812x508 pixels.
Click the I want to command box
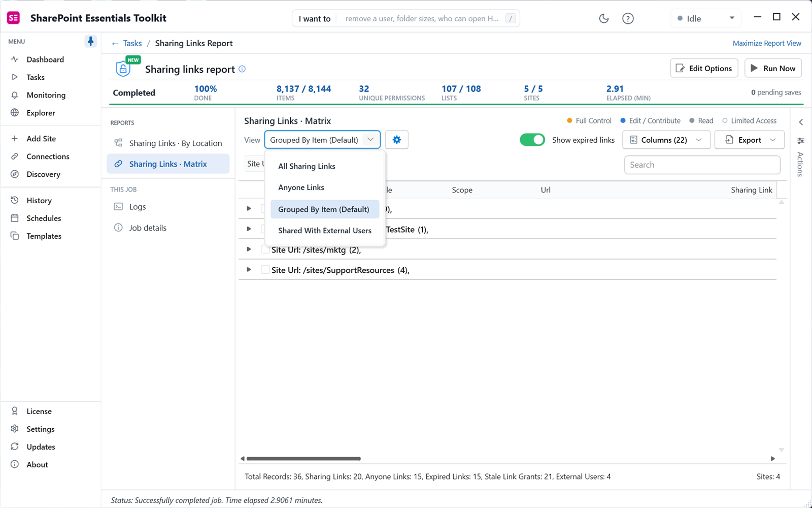click(406, 19)
